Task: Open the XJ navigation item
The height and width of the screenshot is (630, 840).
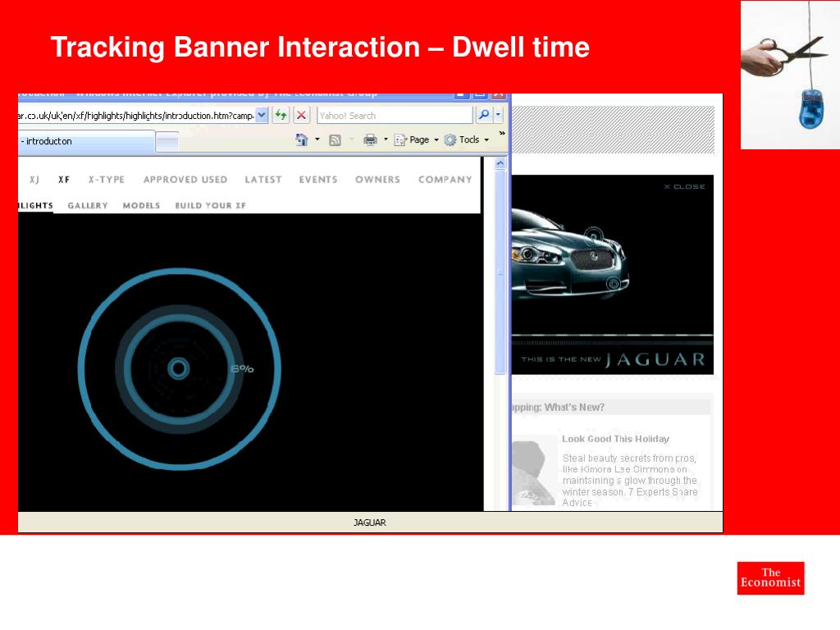Action: [34, 180]
